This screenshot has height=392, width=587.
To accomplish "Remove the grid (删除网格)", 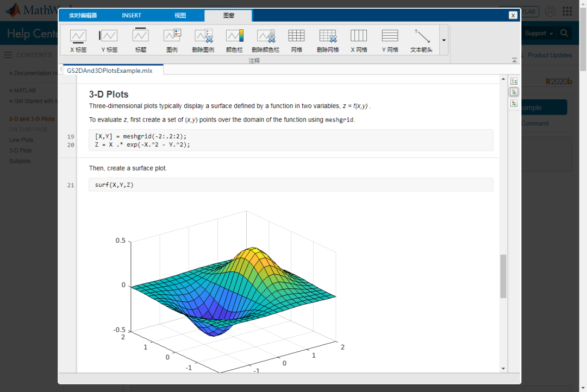I will (x=328, y=40).
